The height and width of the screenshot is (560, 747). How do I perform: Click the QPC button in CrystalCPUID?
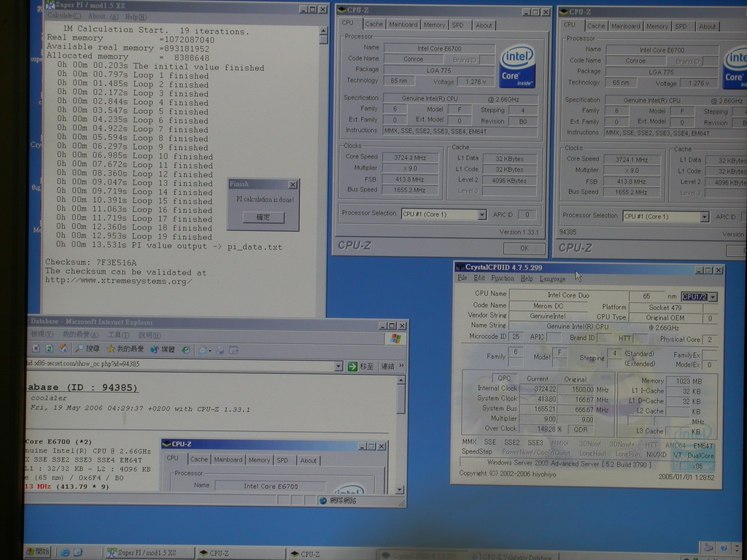(x=504, y=378)
